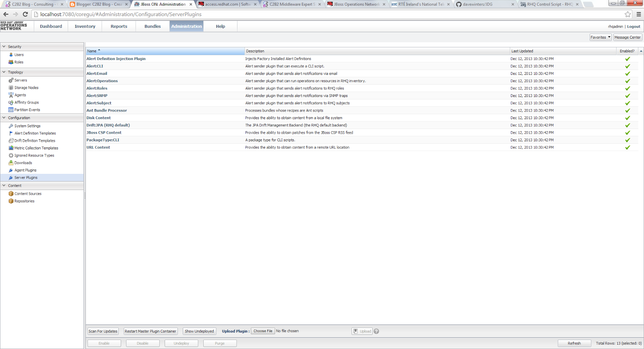The width and height of the screenshot is (644, 349).
Task: Click the Ignored Resource Types icon
Action: (x=11, y=155)
